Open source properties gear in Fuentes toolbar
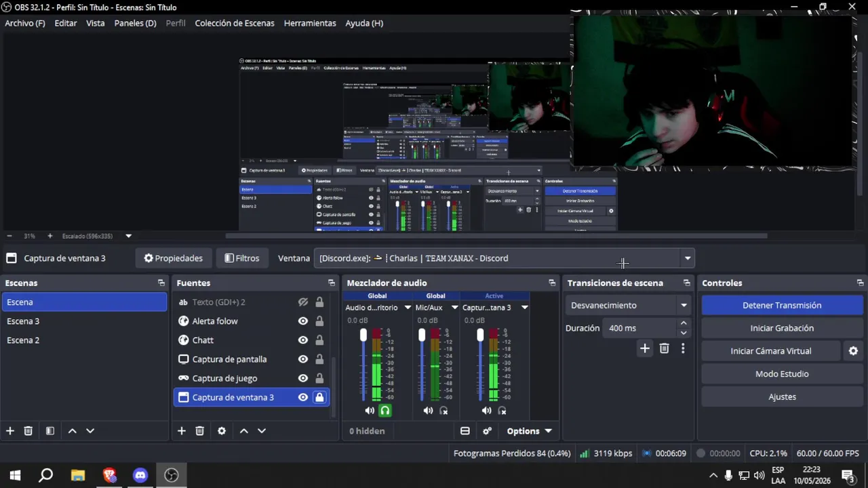This screenshot has width=868, height=488. point(222,431)
